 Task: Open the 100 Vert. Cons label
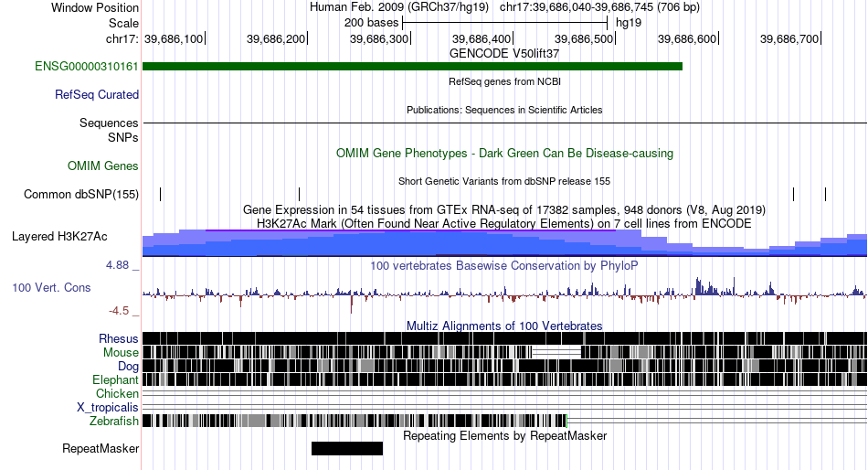tap(51, 288)
